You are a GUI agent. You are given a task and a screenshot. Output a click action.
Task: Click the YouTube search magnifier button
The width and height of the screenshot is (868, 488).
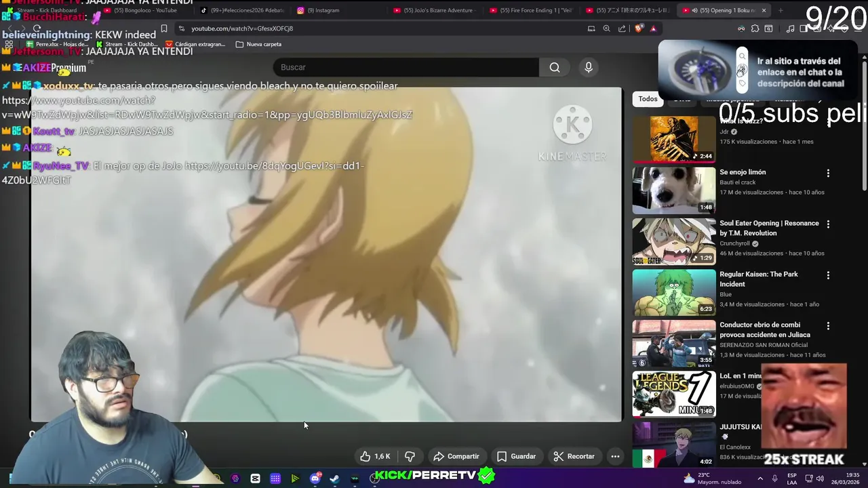click(x=555, y=67)
